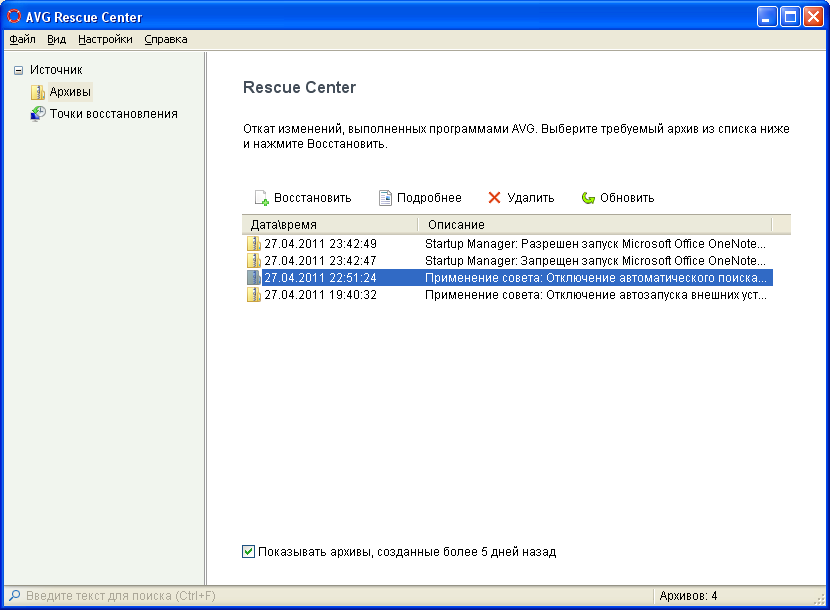This screenshot has width=830, height=610.
Task: Click the Подробнее document icon
Action: coord(385,198)
